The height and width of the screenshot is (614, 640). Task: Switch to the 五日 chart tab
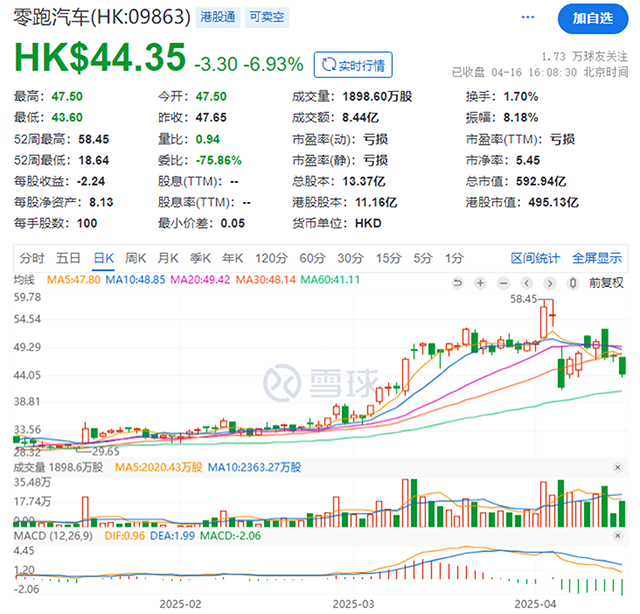(68, 258)
